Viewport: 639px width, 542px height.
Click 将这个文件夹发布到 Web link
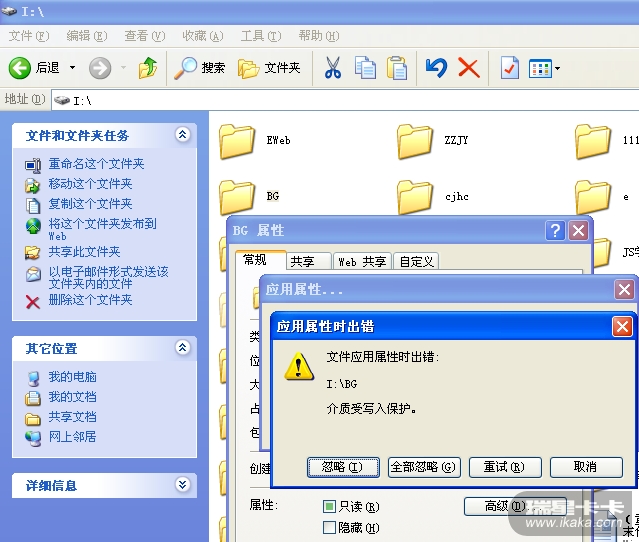pos(102,229)
